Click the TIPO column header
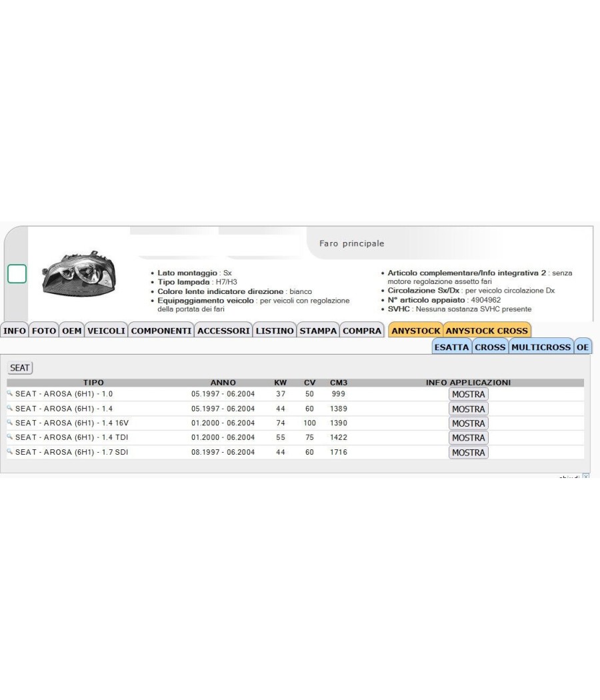 (93, 383)
